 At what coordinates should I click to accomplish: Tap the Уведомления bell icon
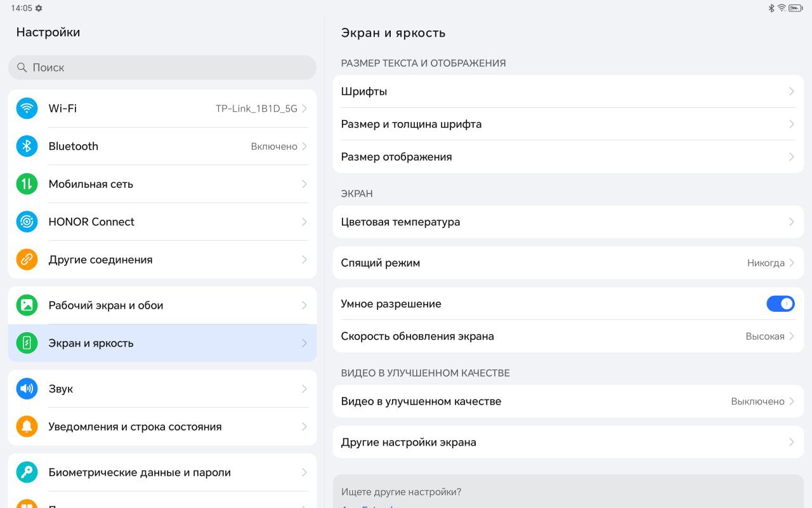pos(27,427)
